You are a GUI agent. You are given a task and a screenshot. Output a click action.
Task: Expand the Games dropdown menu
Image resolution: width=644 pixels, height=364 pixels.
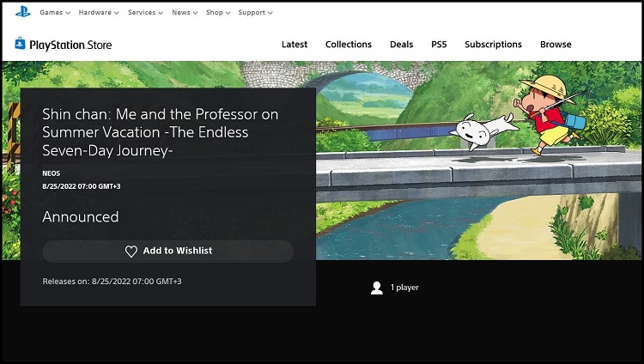(x=55, y=13)
